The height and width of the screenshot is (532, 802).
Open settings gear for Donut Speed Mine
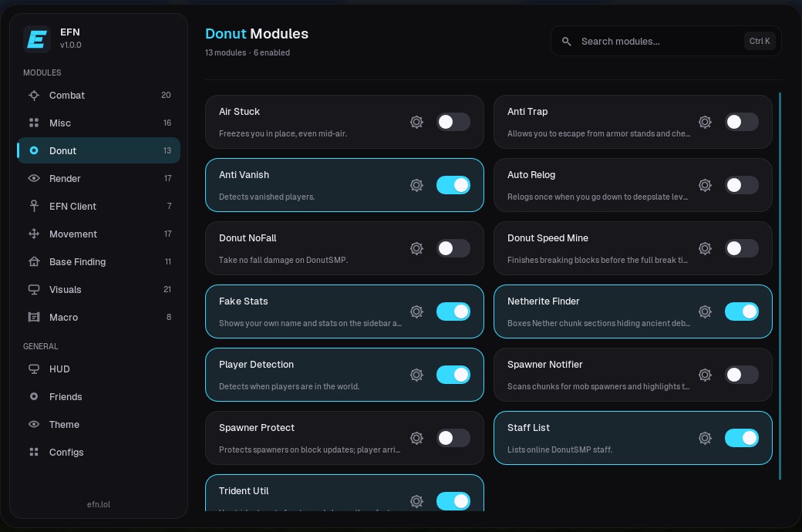(x=706, y=248)
